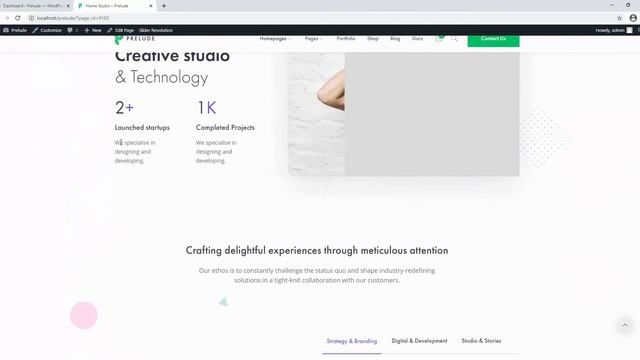The width and height of the screenshot is (640, 360).
Task: Select the Strategy & Branding tab
Action: tap(352, 341)
